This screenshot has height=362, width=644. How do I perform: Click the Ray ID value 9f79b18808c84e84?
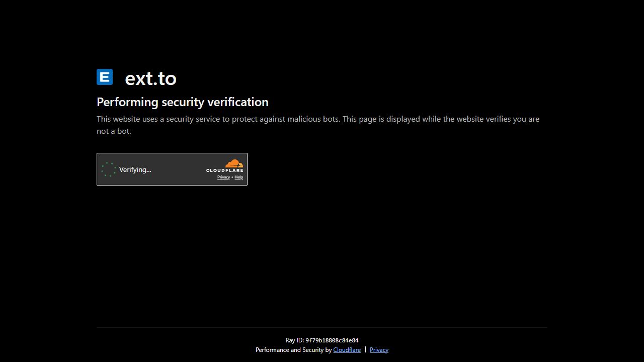tap(332, 340)
